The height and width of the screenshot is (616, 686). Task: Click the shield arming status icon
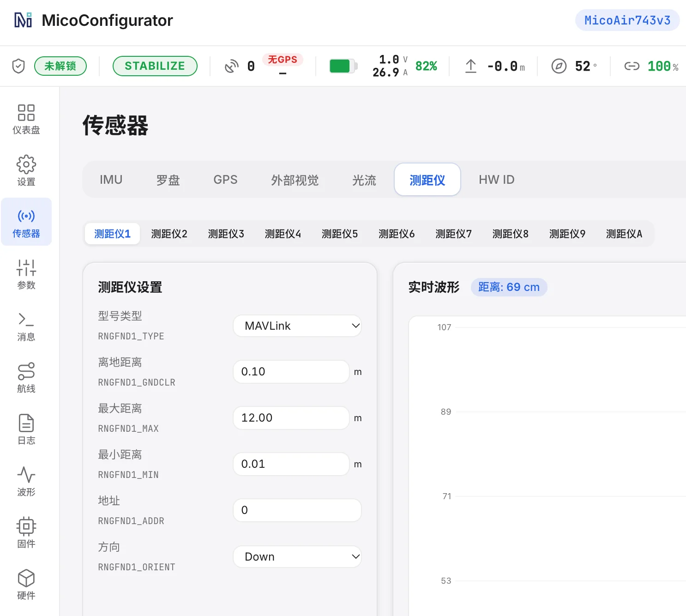tap(18, 66)
